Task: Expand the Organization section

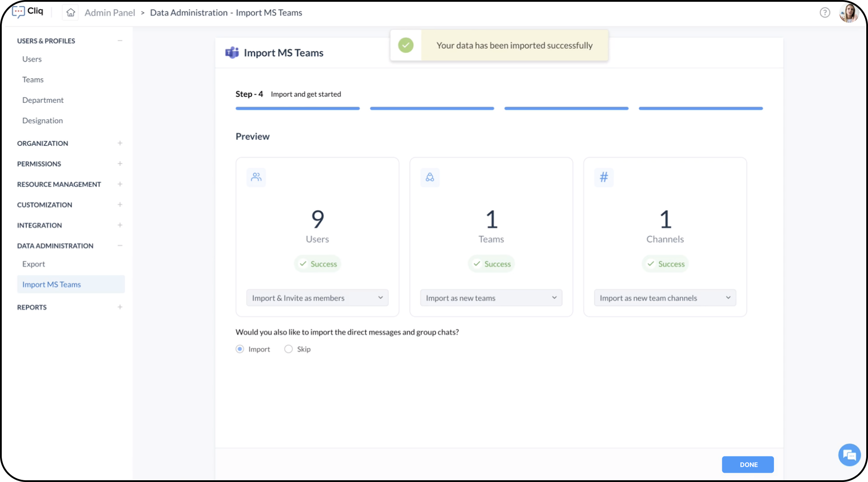Action: click(x=120, y=143)
